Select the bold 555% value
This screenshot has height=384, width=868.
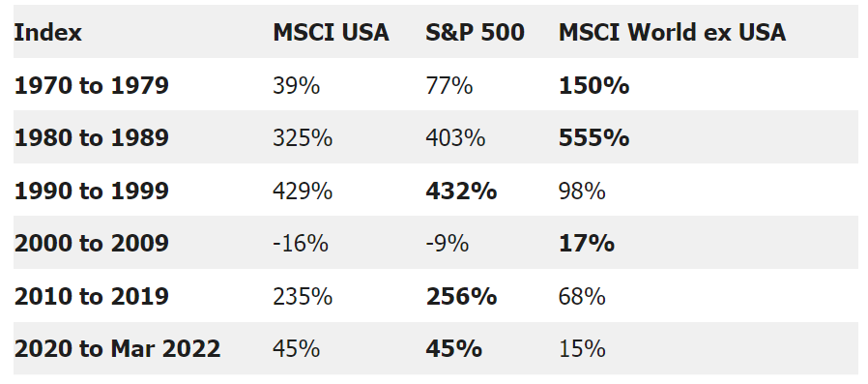point(594,138)
